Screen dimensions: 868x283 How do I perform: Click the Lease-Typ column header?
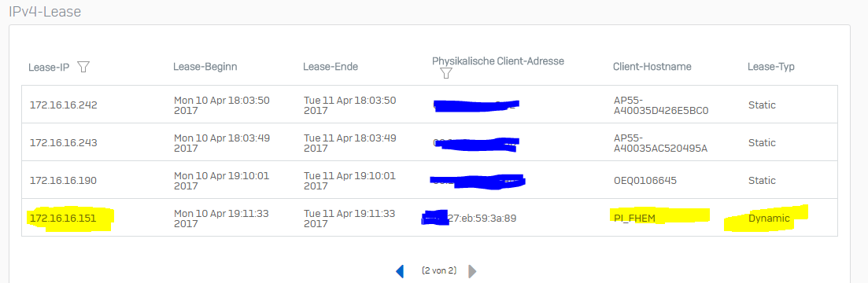770,67
